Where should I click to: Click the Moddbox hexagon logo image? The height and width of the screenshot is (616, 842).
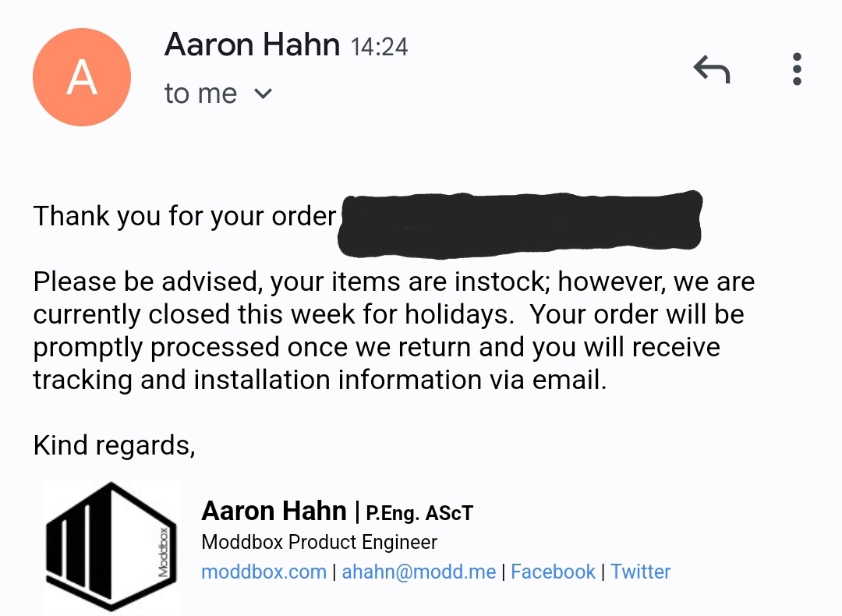(x=111, y=546)
